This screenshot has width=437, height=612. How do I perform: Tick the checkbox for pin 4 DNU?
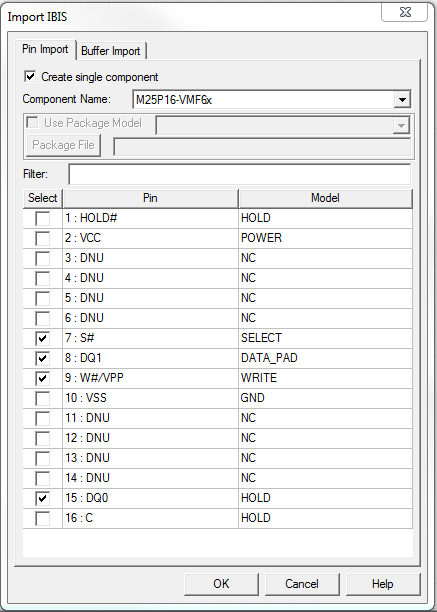[43, 278]
